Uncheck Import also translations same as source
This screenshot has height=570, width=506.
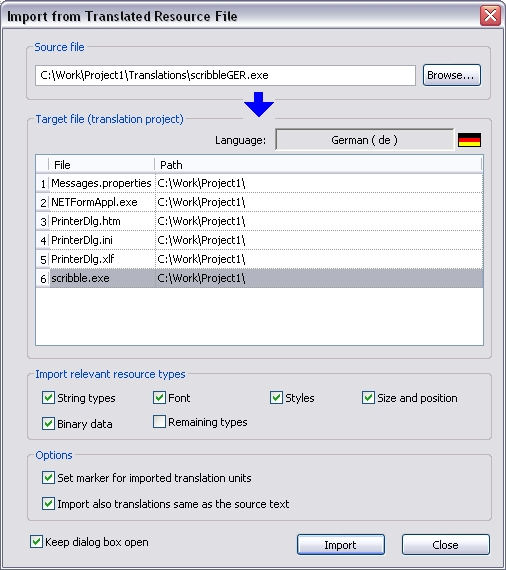coord(48,504)
